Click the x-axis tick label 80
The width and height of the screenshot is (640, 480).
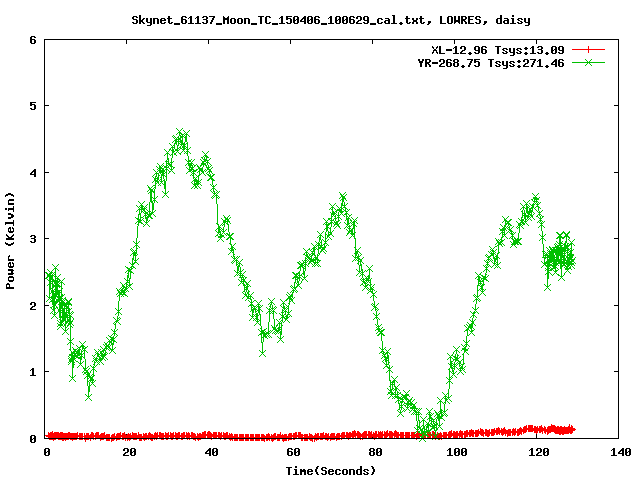375,453
